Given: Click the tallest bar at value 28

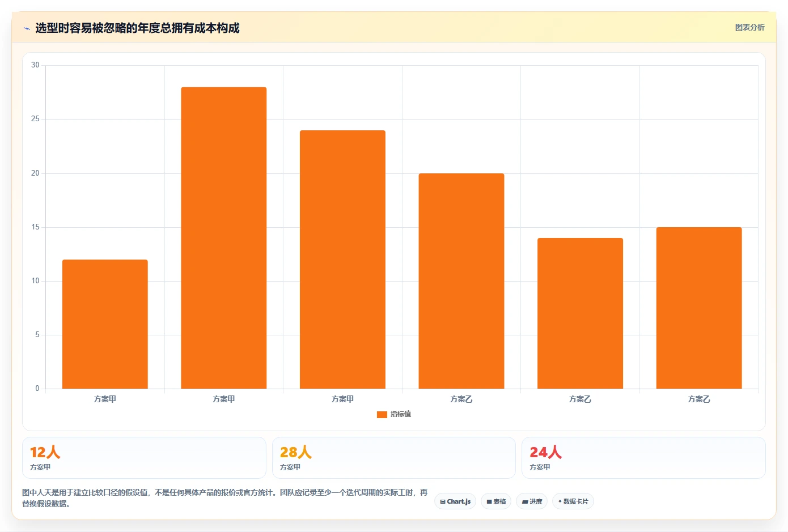Looking at the screenshot, I should pos(224,238).
